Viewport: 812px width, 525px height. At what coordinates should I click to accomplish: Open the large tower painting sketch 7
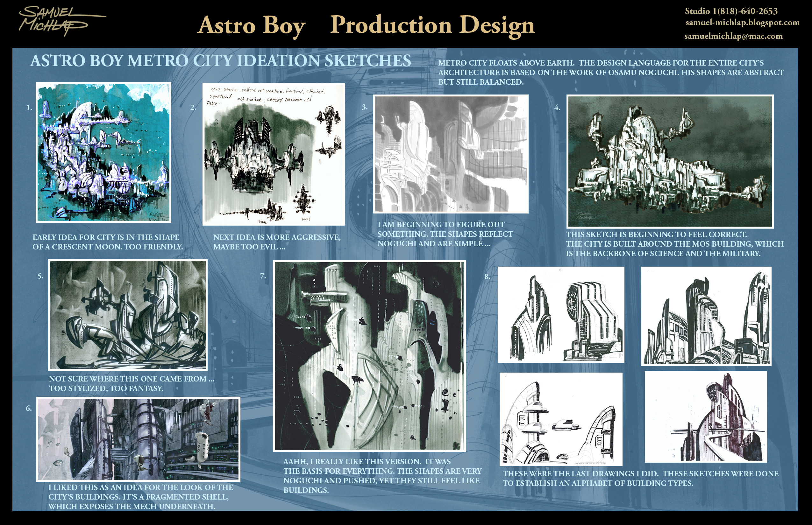(369, 356)
